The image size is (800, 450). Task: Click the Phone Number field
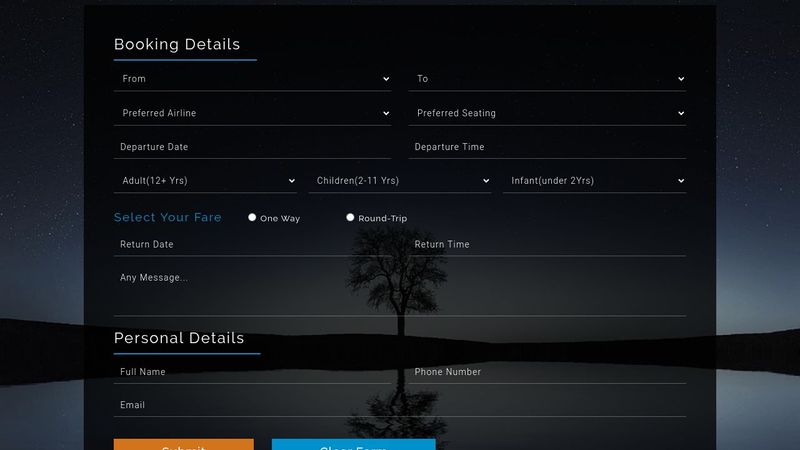[x=547, y=372]
